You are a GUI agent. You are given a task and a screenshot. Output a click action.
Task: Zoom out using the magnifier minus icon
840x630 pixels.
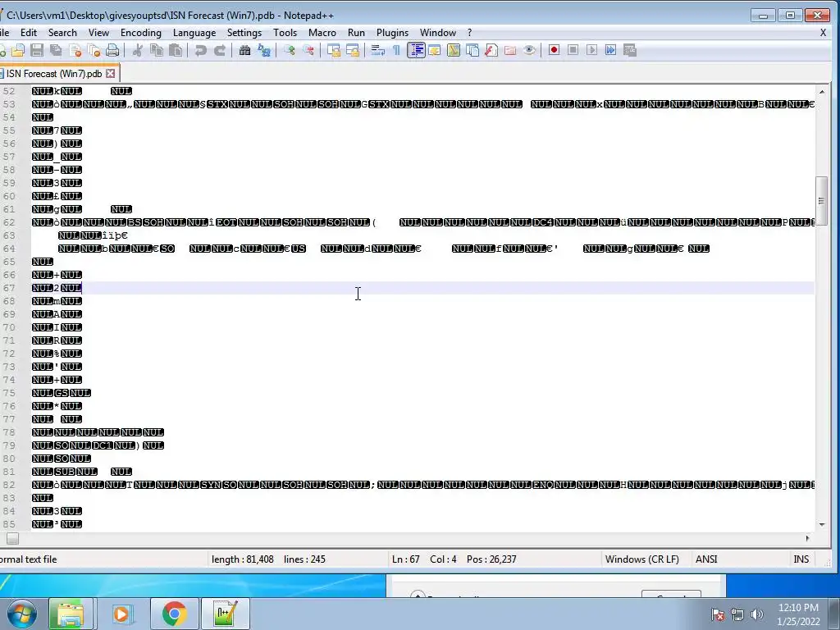pyautogui.click(x=308, y=50)
